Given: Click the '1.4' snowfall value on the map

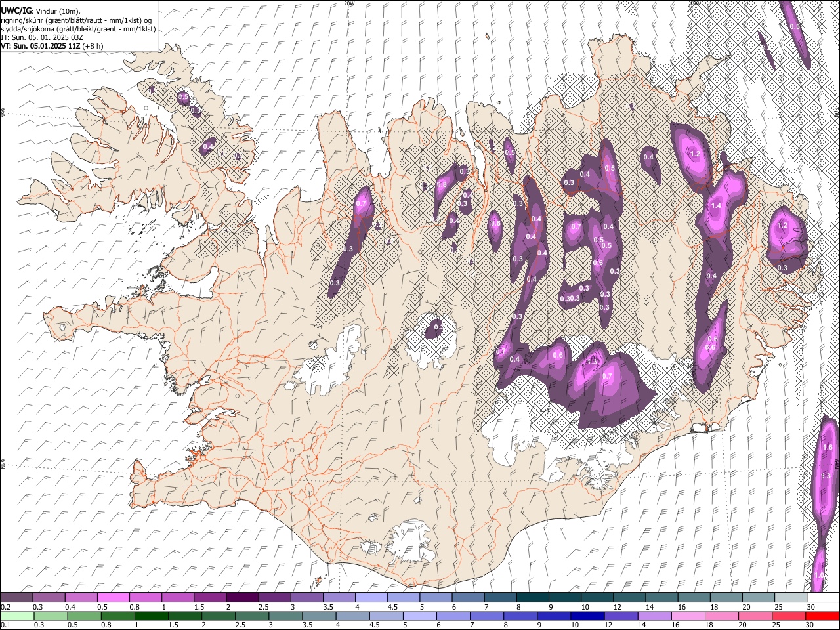Looking at the screenshot, I should point(716,205).
